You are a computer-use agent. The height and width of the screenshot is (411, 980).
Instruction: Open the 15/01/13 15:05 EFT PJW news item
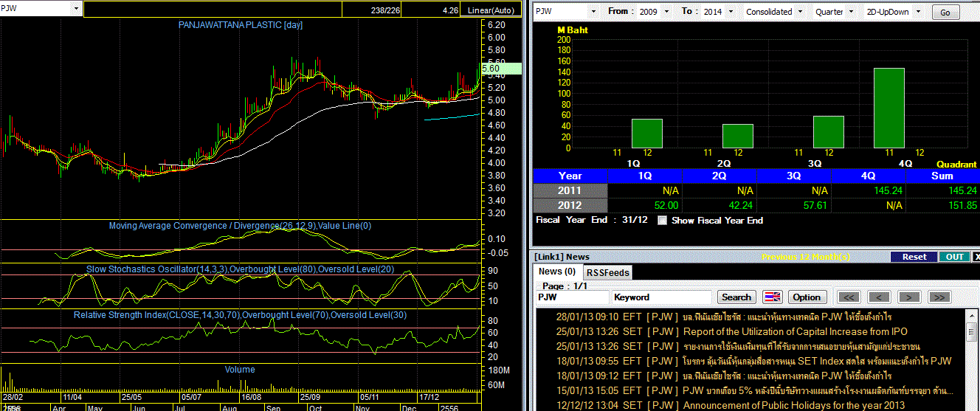(754, 390)
